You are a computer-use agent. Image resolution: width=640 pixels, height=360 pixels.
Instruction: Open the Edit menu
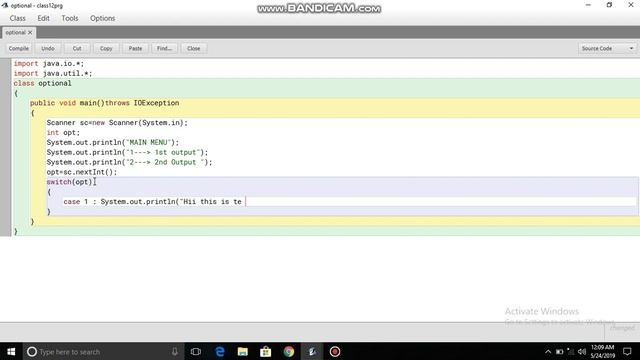pyautogui.click(x=43, y=18)
